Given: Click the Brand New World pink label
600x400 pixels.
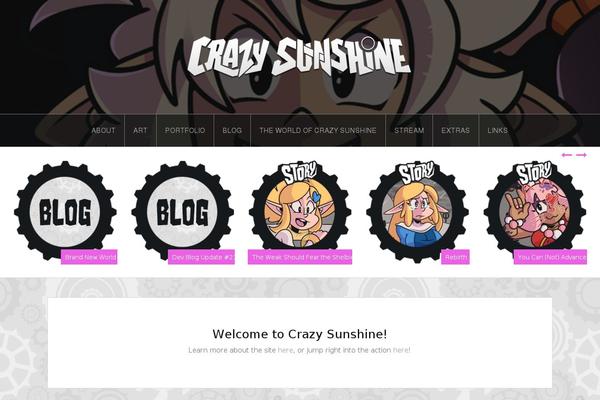Looking at the screenshot, I should (x=89, y=257).
